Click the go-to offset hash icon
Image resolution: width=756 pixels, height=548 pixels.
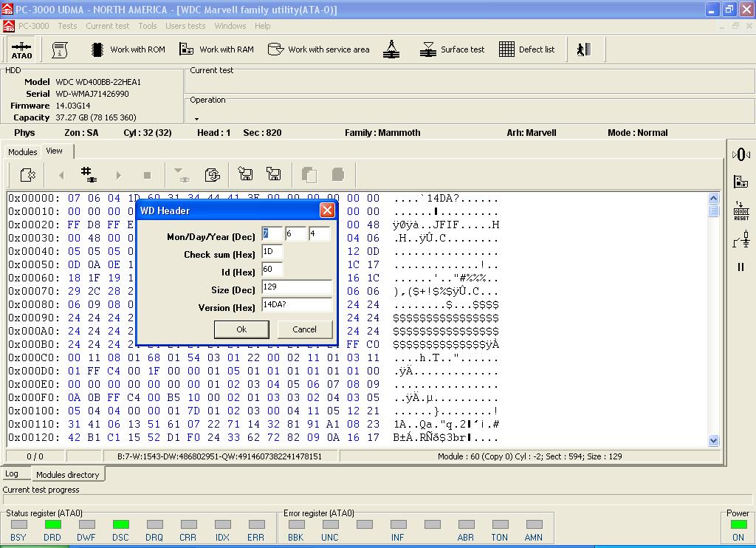tap(89, 174)
